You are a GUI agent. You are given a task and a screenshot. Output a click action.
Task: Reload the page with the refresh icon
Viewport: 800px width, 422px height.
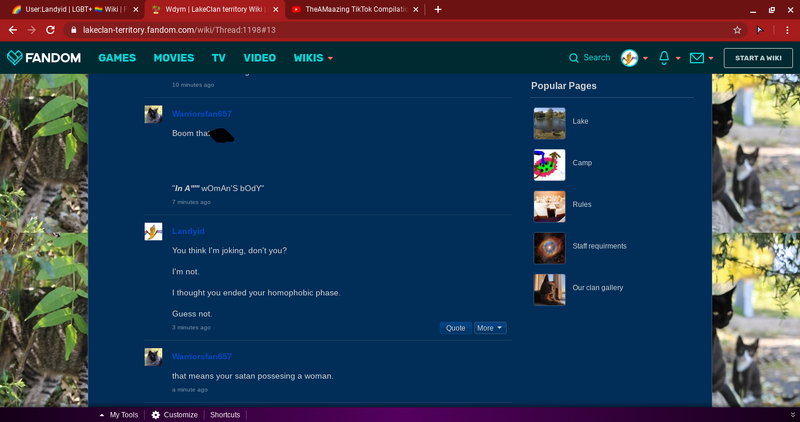tap(50, 30)
